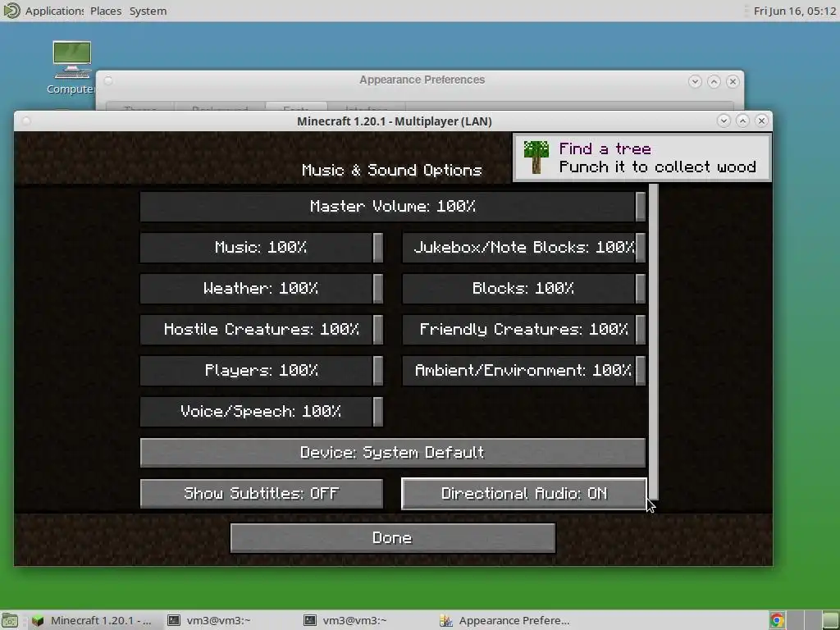Toggle Show Subtitles option
Viewport: 840px width, 630px height.
point(262,493)
